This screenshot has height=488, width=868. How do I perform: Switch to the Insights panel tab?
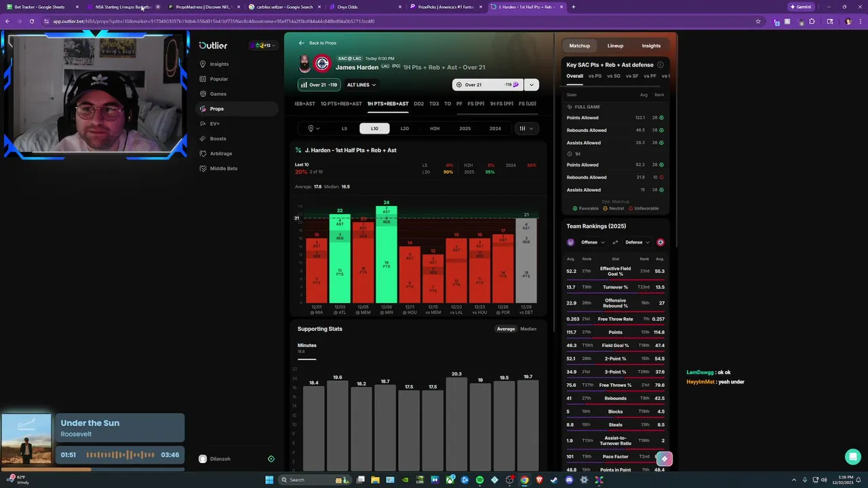651,45
